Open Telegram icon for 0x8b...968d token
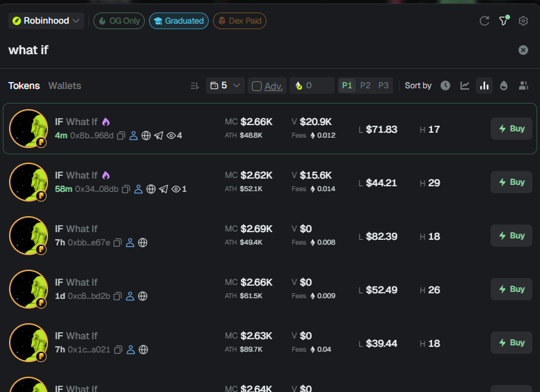540x392 pixels. [159, 136]
